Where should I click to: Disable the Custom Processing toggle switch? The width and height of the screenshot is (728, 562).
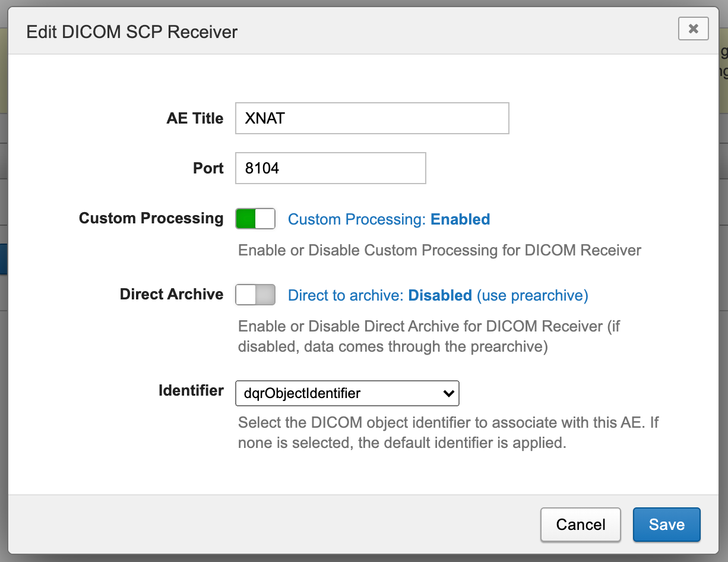pos(255,219)
